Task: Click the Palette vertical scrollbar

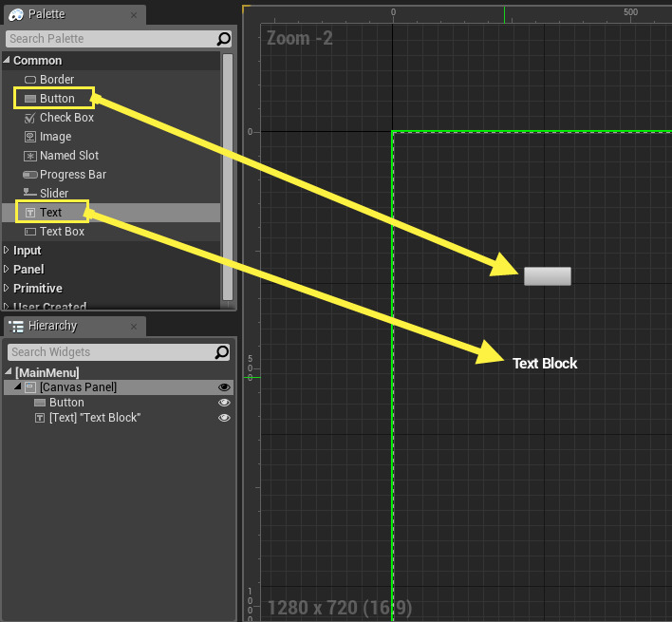Action: point(227,176)
